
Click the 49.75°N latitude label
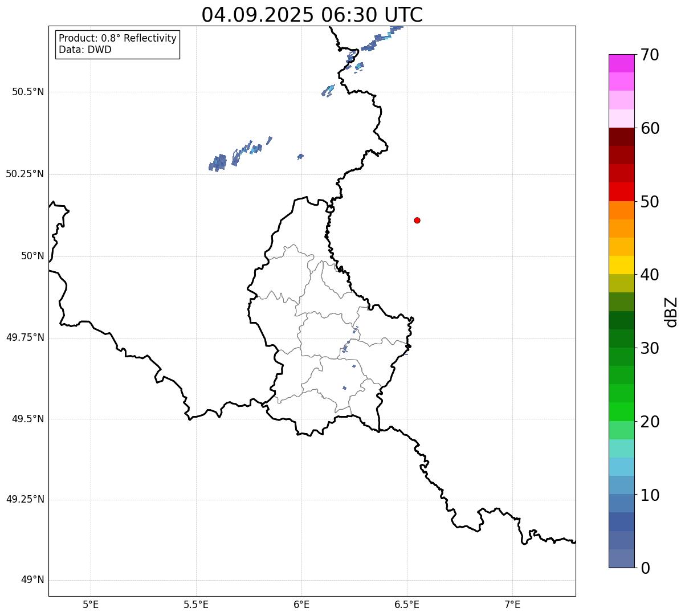point(25,337)
